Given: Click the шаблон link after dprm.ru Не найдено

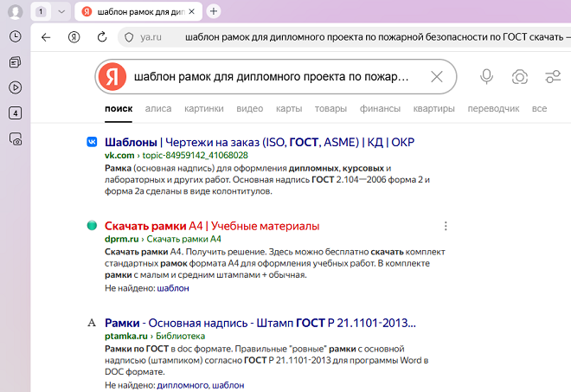Looking at the screenshot, I should point(173,288).
